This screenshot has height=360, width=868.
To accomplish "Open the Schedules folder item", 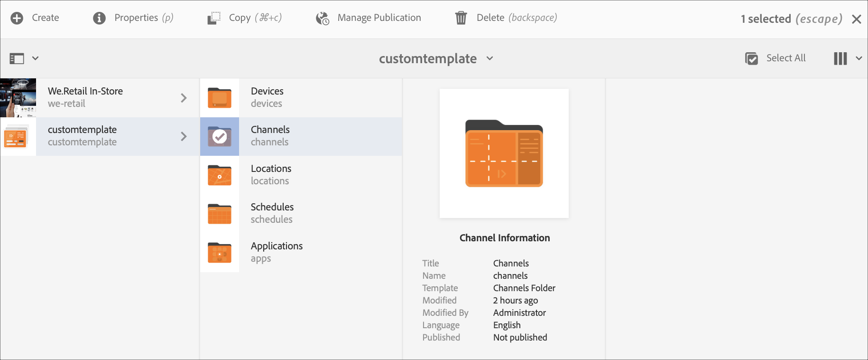I will point(272,213).
